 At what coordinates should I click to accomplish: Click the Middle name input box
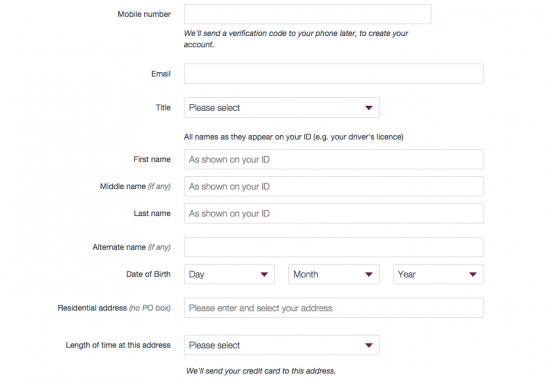click(x=334, y=187)
